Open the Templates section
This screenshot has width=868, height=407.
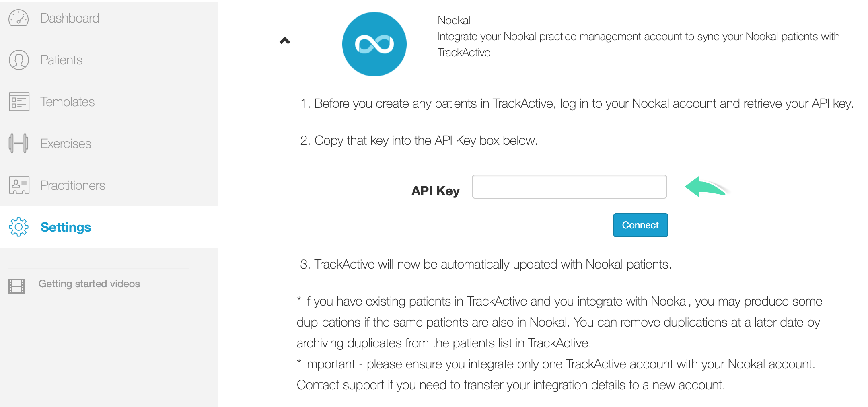67,102
